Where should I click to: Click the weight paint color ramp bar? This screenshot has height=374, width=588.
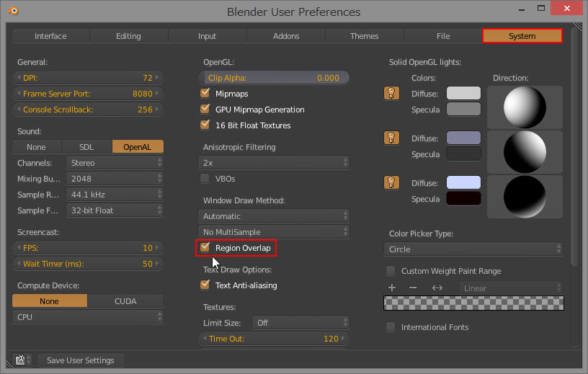[x=473, y=303]
